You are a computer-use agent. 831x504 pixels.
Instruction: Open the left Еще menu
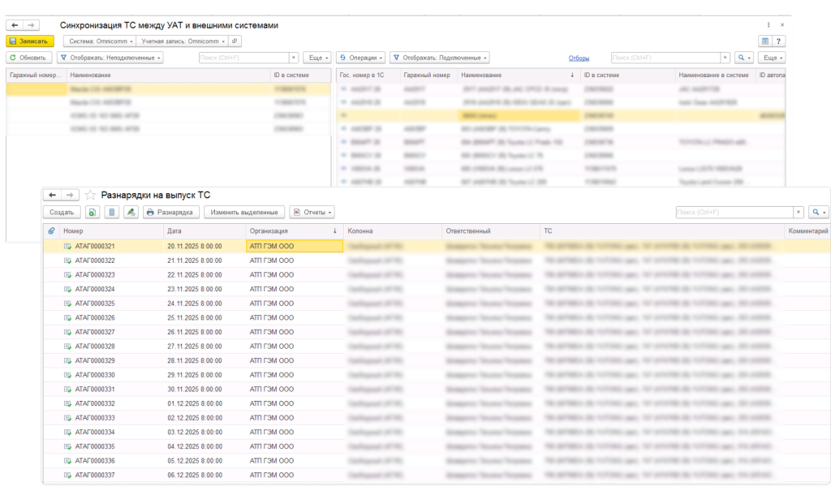316,58
